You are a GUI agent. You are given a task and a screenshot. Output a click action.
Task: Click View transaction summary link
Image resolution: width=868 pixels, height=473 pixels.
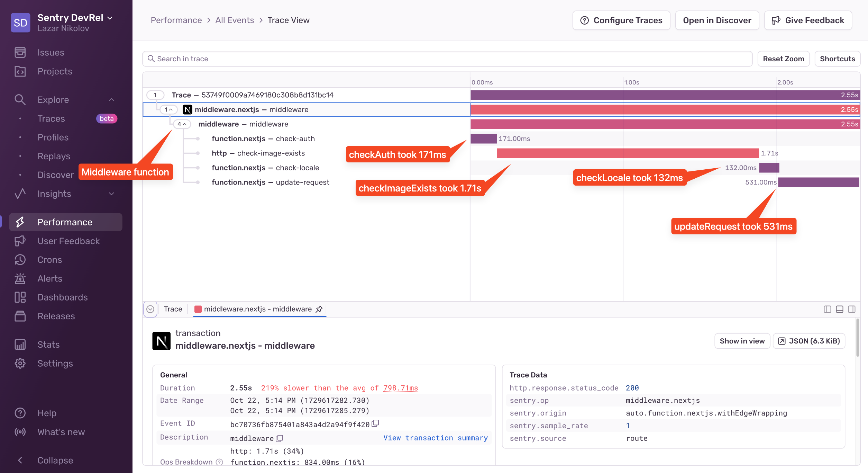[435, 438]
